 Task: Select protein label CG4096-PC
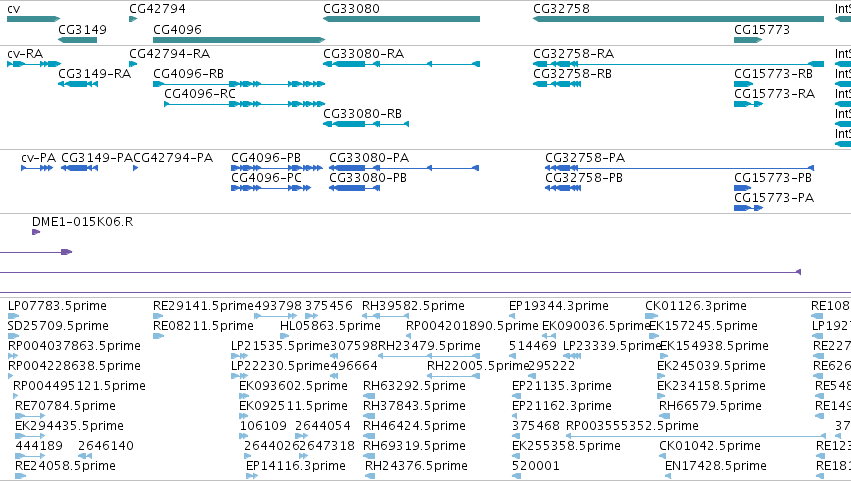pos(266,178)
